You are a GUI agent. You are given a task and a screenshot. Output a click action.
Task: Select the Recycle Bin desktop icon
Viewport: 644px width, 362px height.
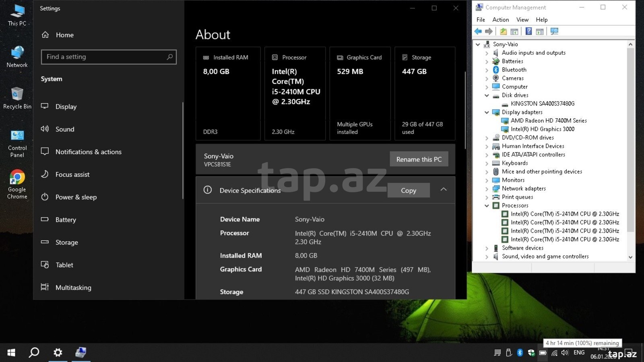click(17, 98)
